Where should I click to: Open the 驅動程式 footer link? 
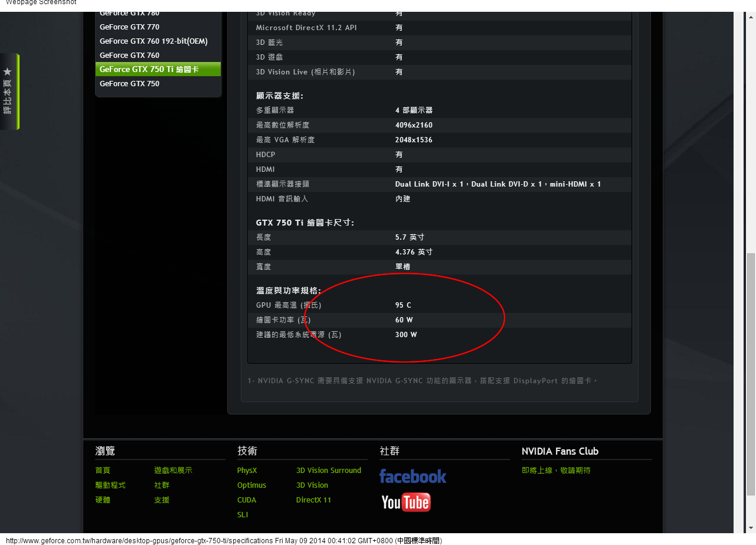[110, 485]
